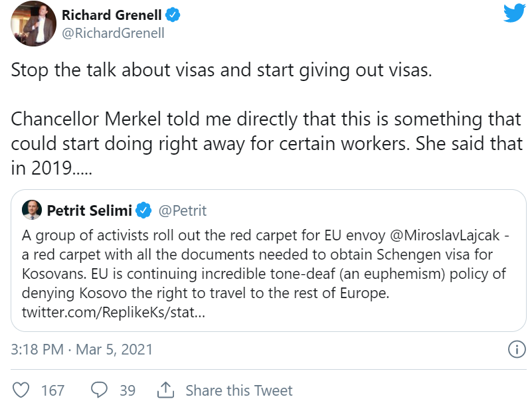Click the reply speech bubble icon
This screenshot has width=532, height=401.
tap(100, 390)
